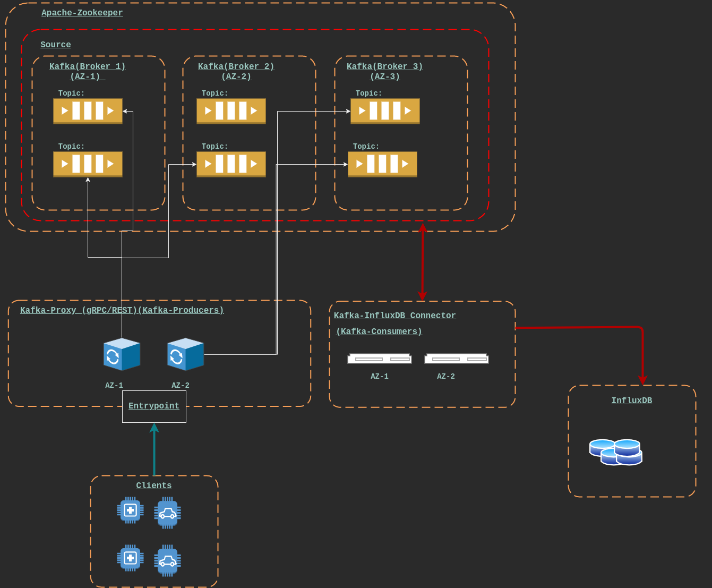Select lower car chip client icon
The height and width of the screenshot is (588, 712).
click(167, 560)
